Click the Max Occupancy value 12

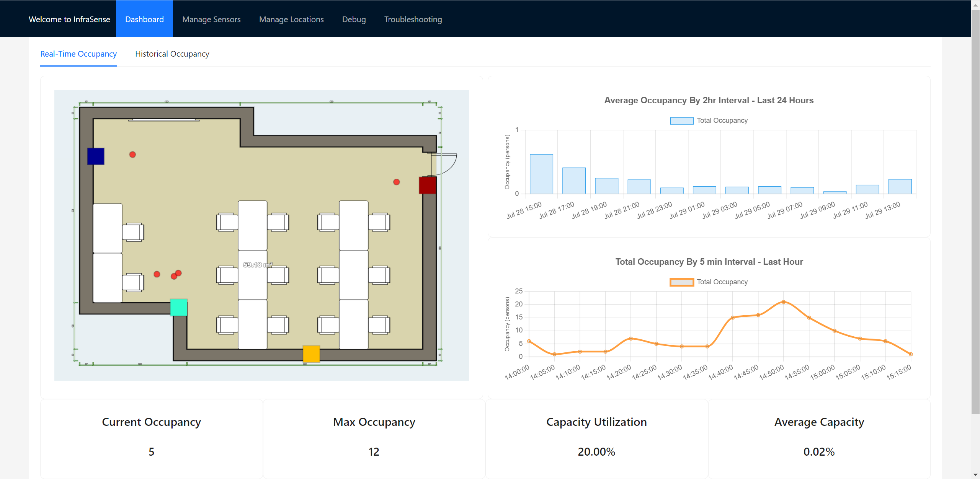click(374, 452)
